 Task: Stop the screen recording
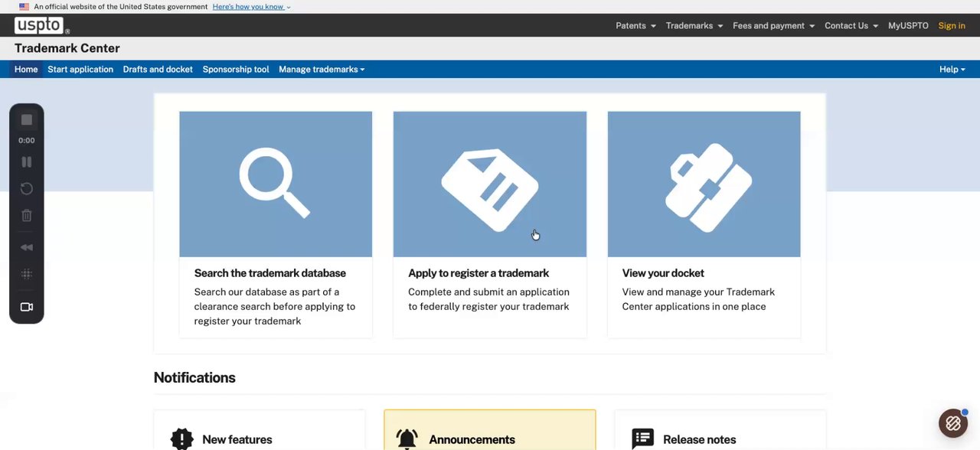click(27, 119)
